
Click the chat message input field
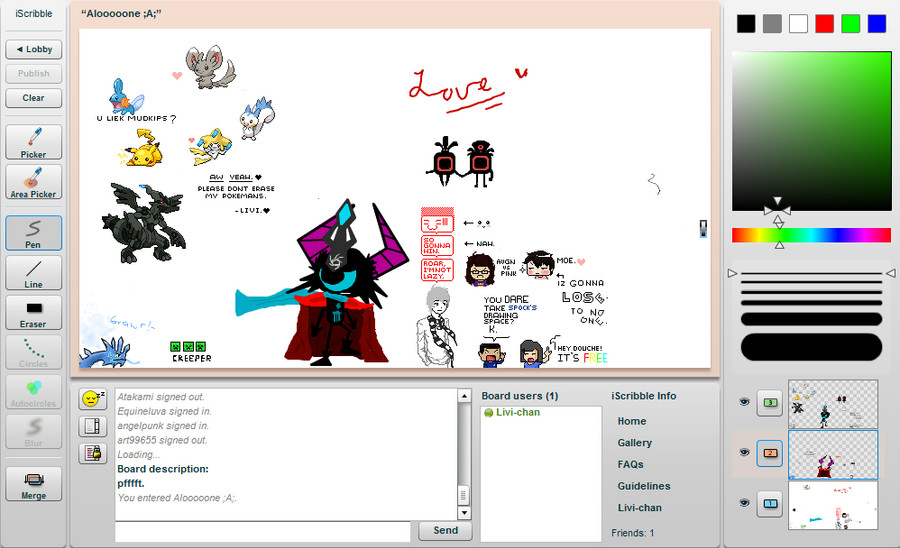[x=263, y=531]
